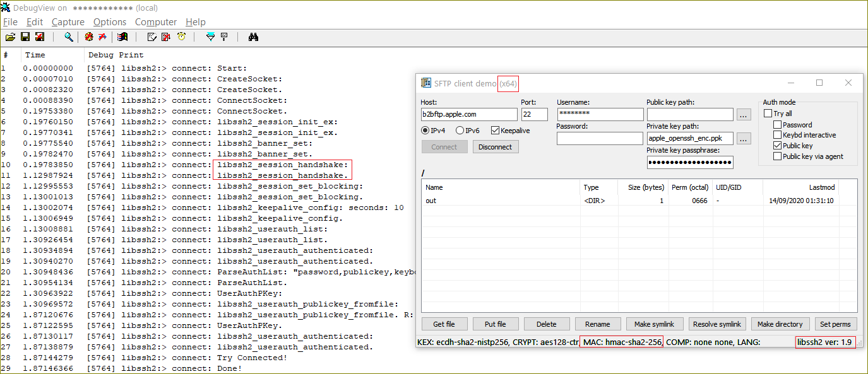This screenshot has width=868, height=374.
Task: Browse for the Public key path
Action: point(744,115)
